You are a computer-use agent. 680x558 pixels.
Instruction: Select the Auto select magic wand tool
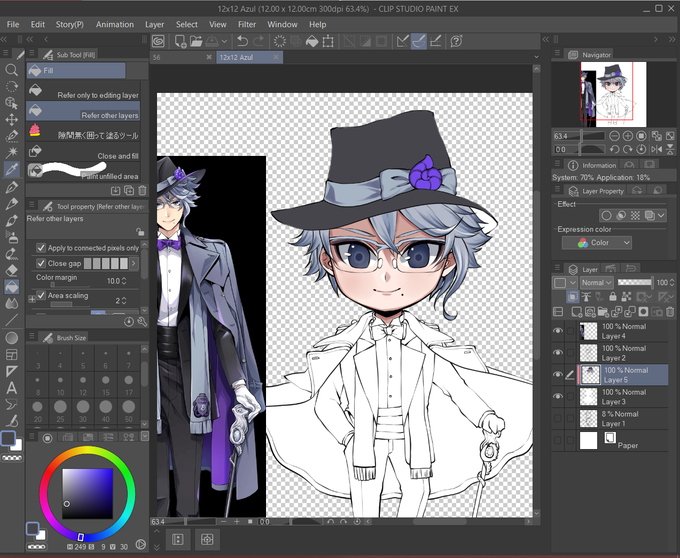click(x=12, y=152)
